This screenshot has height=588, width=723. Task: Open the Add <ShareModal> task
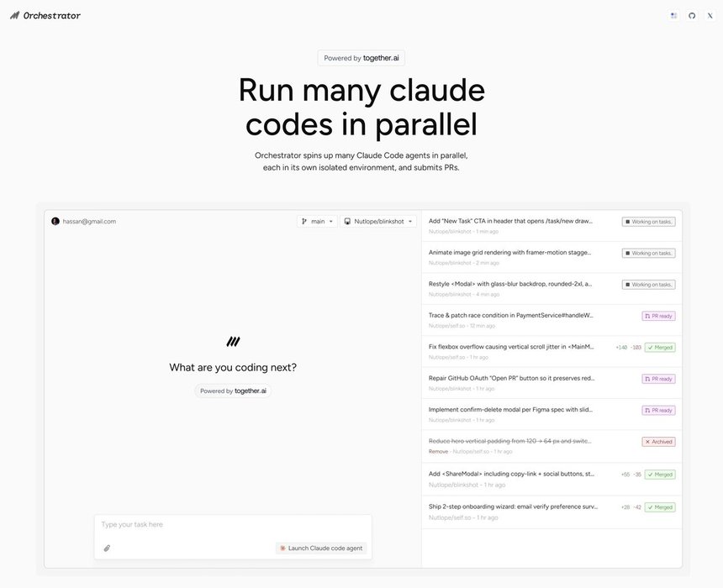coord(551,479)
